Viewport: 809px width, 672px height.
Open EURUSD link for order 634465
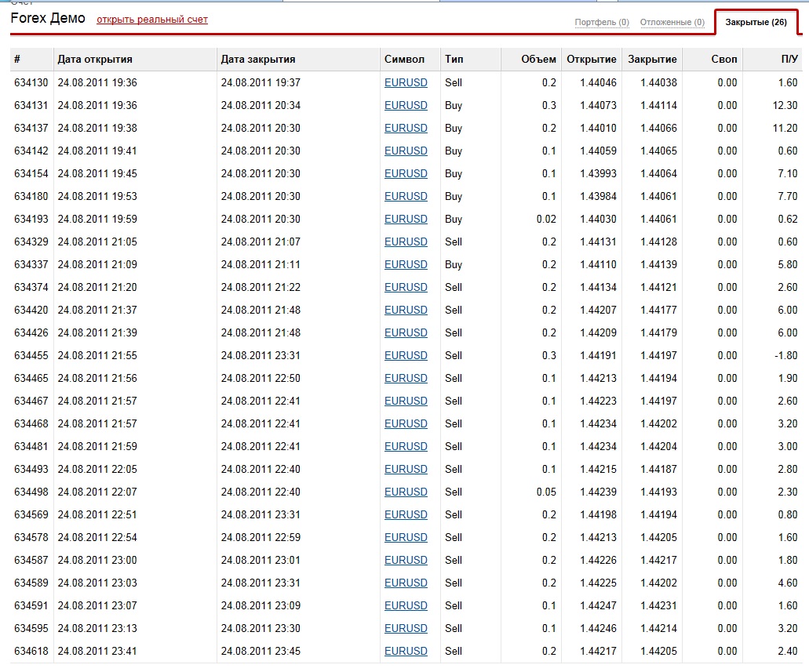406,378
